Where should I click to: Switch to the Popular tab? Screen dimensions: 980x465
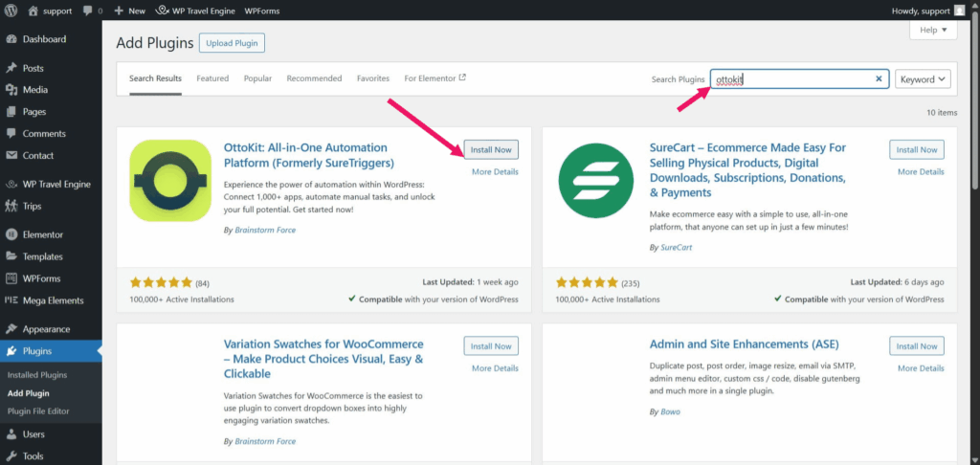pyautogui.click(x=257, y=78)
